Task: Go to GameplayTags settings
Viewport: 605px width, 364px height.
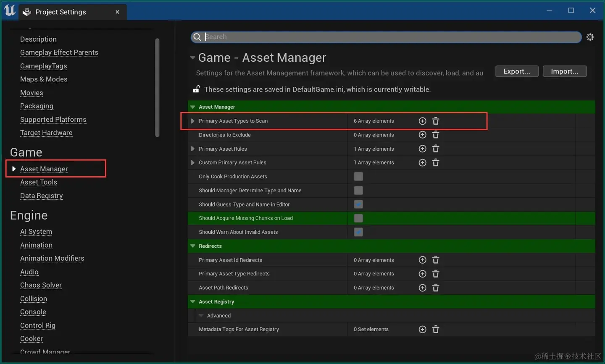Action: pos(44,66)
